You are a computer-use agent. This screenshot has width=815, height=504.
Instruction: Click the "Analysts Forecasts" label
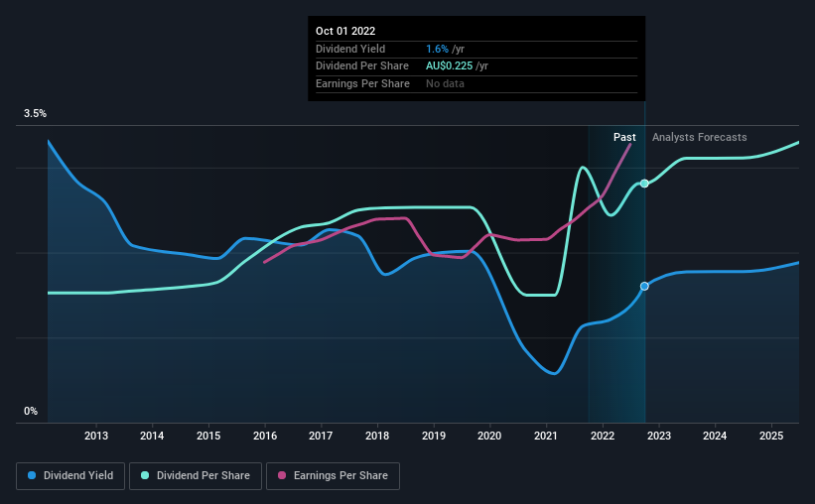tap(700, 138)
